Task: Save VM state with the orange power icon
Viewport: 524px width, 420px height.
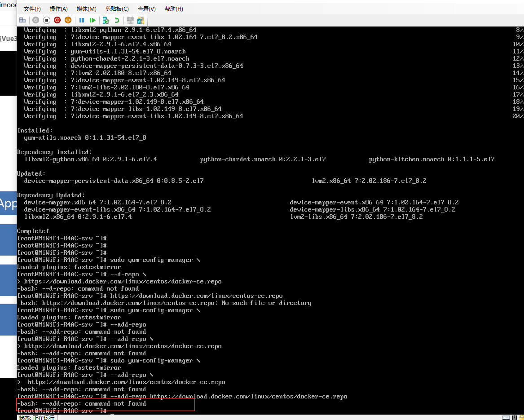Action: (68, 20)
